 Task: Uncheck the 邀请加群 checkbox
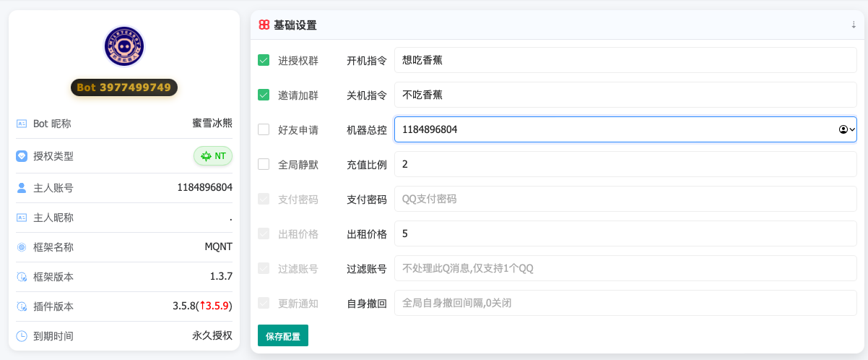264,95
